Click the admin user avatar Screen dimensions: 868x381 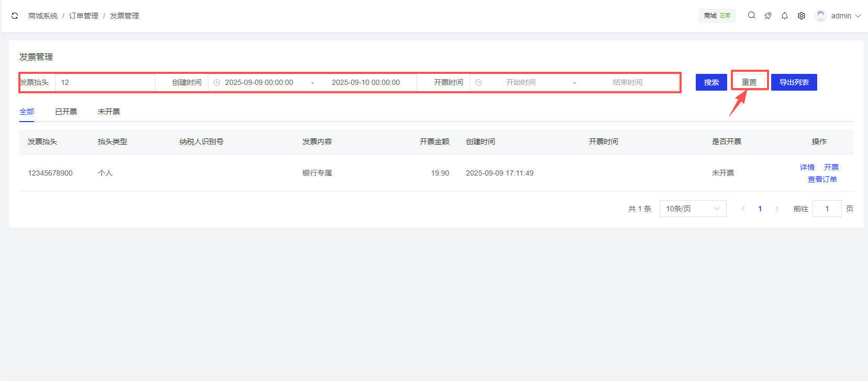tap(820, 16)
